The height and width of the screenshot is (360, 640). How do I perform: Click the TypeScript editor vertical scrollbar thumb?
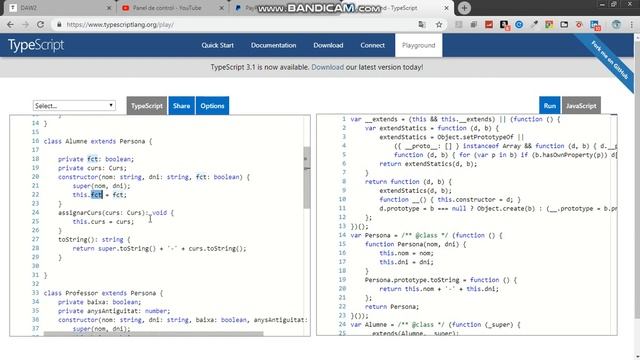(x=307, y=178)
